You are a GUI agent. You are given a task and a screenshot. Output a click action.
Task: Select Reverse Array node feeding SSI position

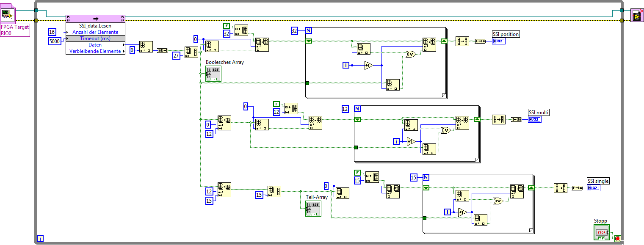(x=462, y=41)
